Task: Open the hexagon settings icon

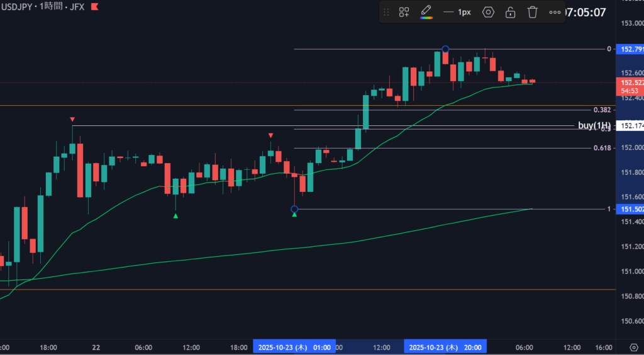Action: (x=488, y=12)
